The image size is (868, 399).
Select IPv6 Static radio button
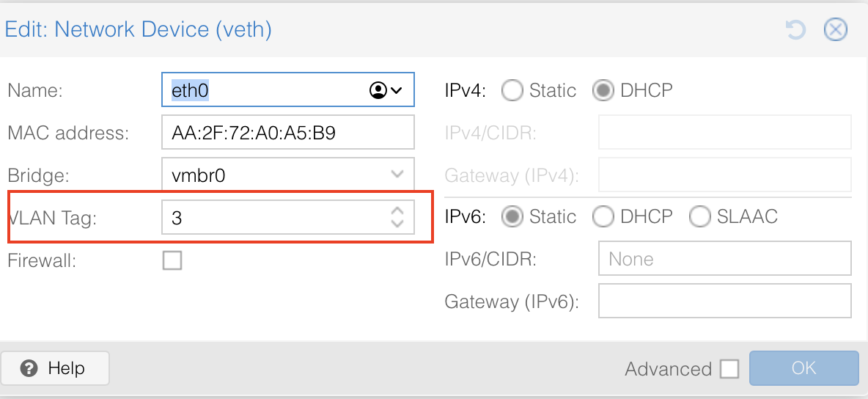coord(512,216)
